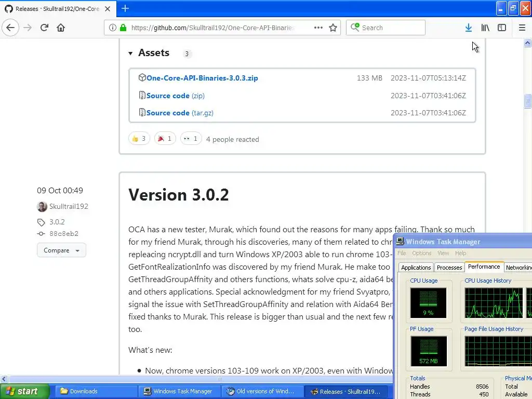This screenshot has width=532, height=399.
Task: Select the Releases Skulltrail19 taskbar button
Action: (x=346, y=391)
